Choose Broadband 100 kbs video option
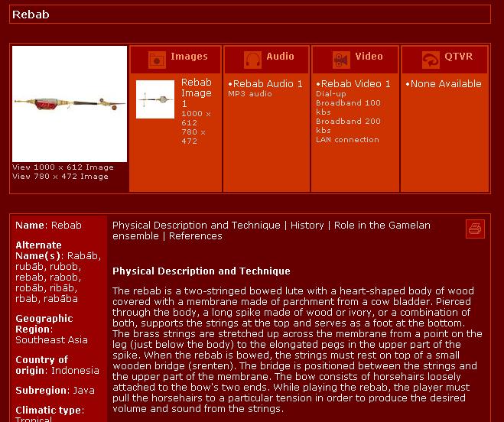The height and width of the screenshot is (422, 504). (x=348, y=107)
